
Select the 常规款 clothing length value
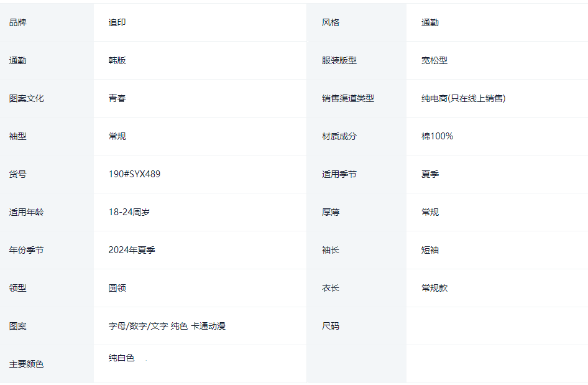(434, 288)
